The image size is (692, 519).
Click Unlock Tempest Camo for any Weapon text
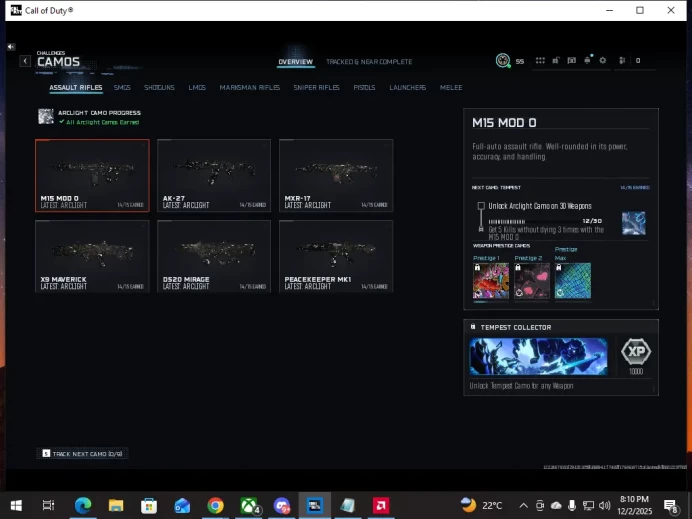click(x=521, y=386)
